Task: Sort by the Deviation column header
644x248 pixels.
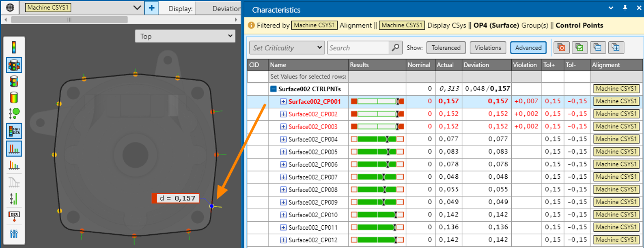Action: pos(487,65)
